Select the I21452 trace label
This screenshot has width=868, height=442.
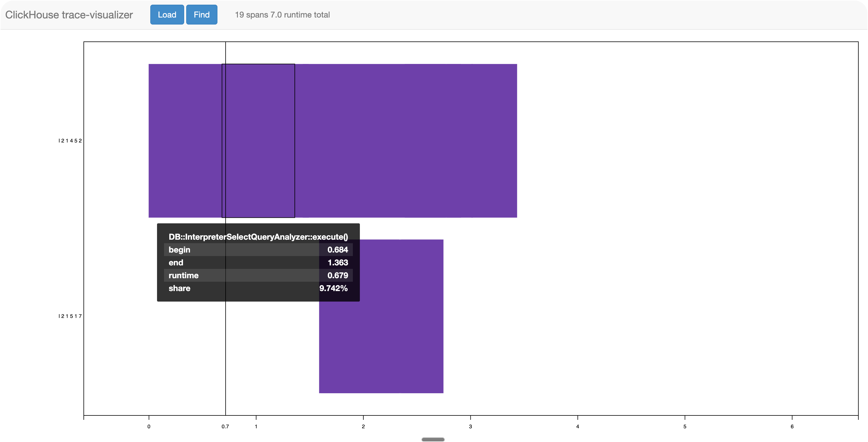point(70,141)
